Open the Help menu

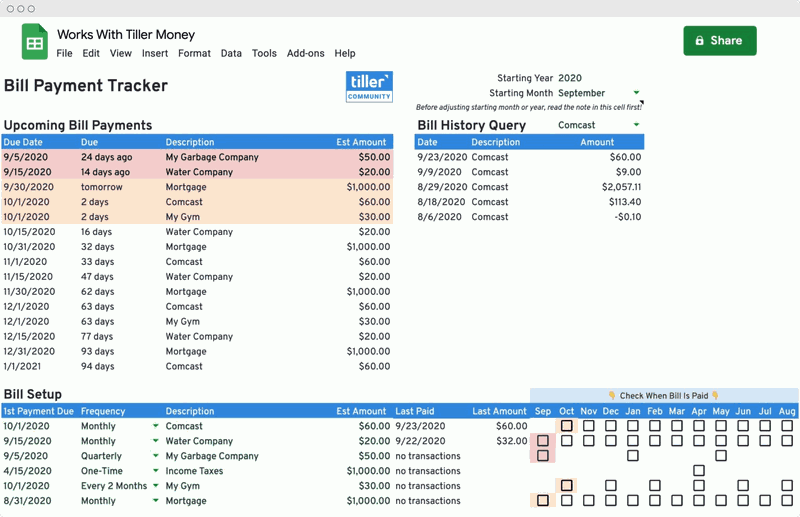coord(345,53)
